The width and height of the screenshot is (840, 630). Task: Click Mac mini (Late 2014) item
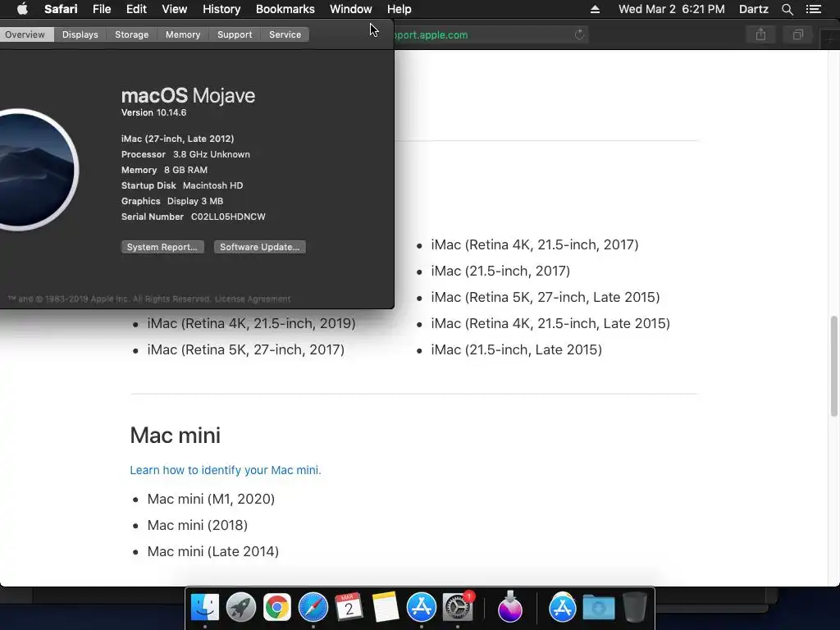213,551
